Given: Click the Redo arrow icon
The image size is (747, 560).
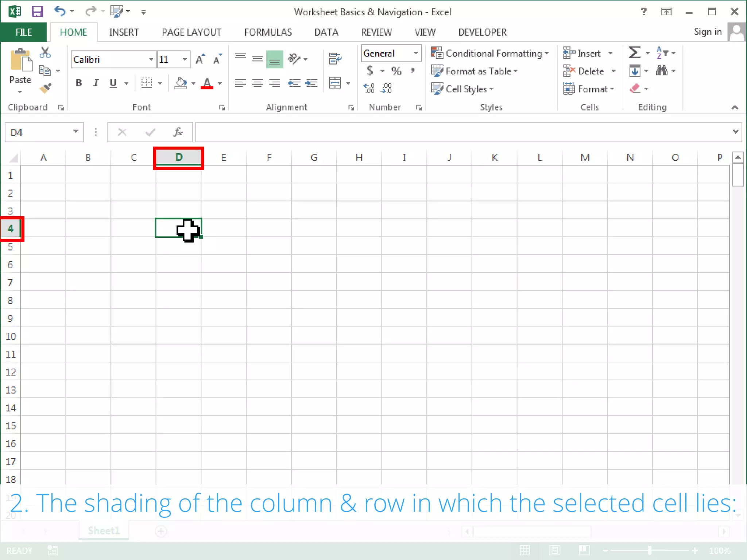Looking at the screenshot, I should [90, 11].
